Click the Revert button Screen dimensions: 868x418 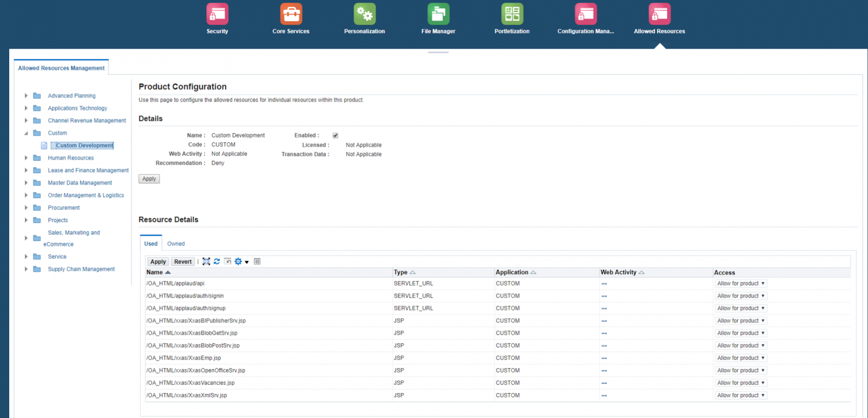pyautogui.click(x=183, y=262)
